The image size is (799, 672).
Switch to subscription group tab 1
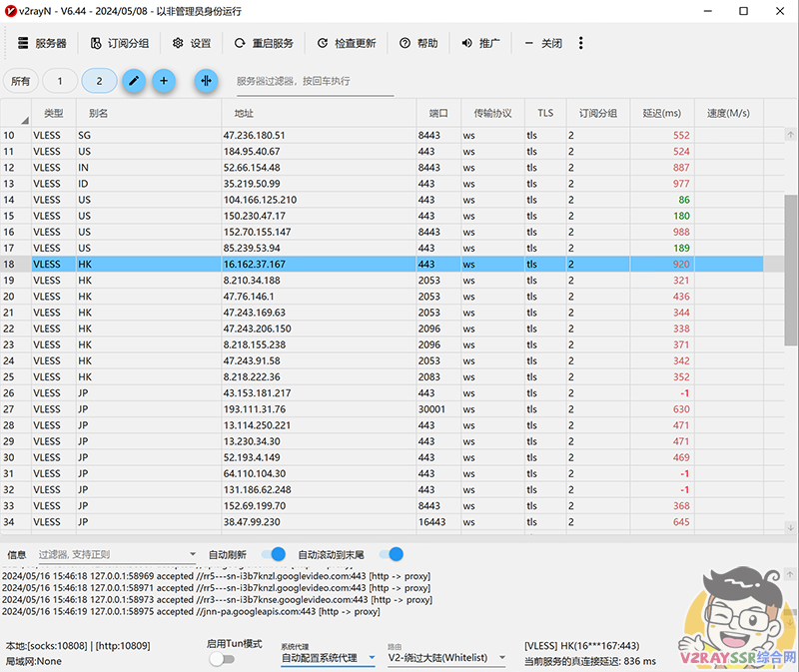pyautogui.click(x=59, y=81)
